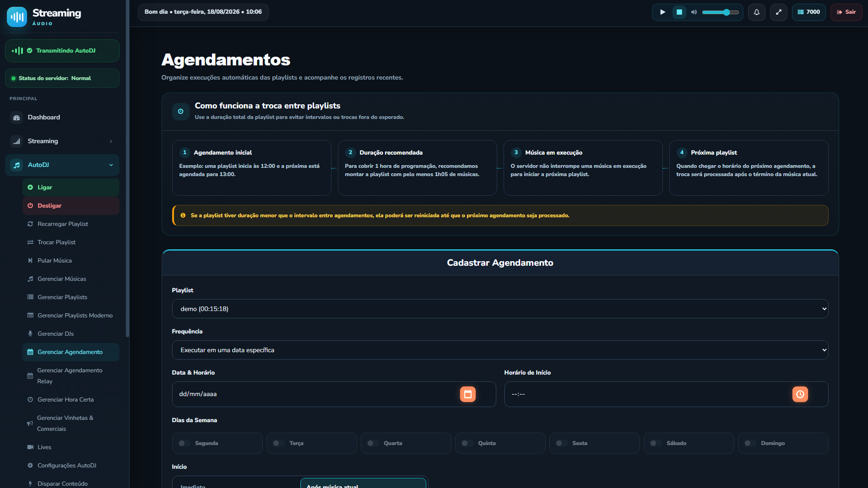Open Gerenciar Playlists

coord(71,297)
